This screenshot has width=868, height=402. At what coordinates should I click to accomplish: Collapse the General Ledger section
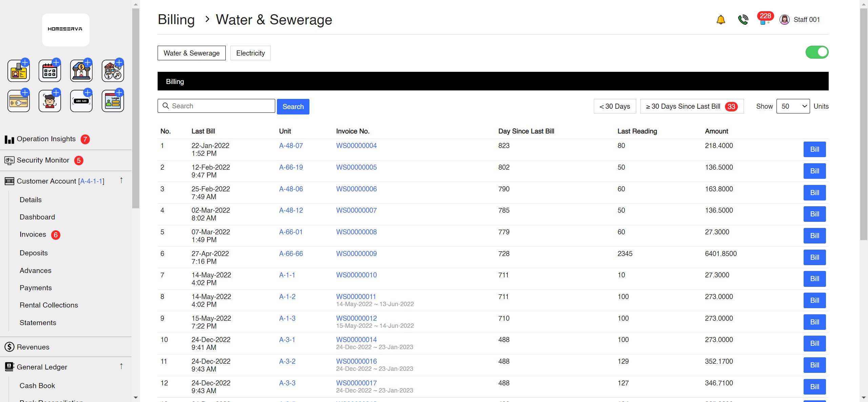point(121,366)
